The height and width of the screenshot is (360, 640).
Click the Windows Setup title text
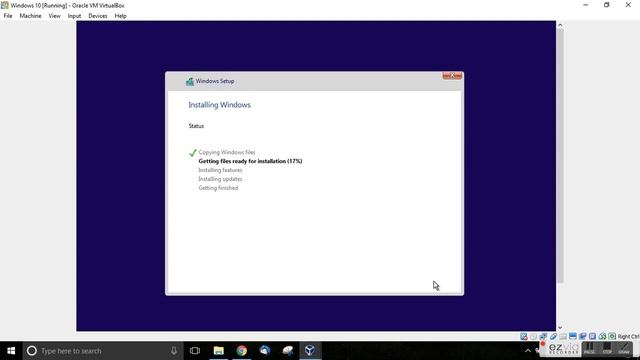[215, 81]
